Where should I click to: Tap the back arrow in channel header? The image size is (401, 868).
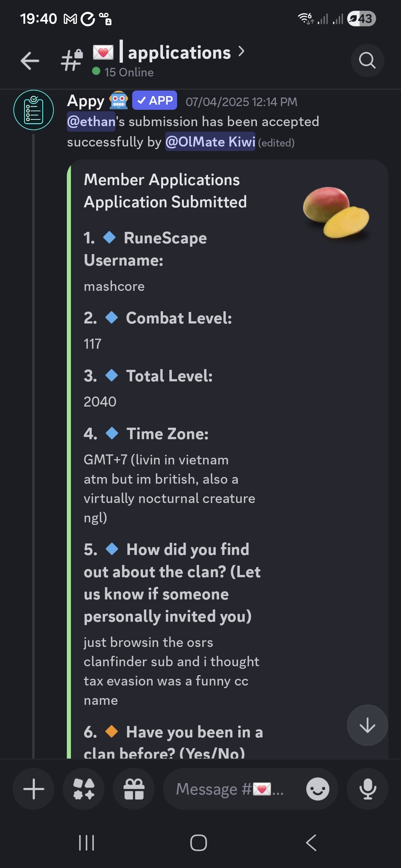click(x=30, y=61)
